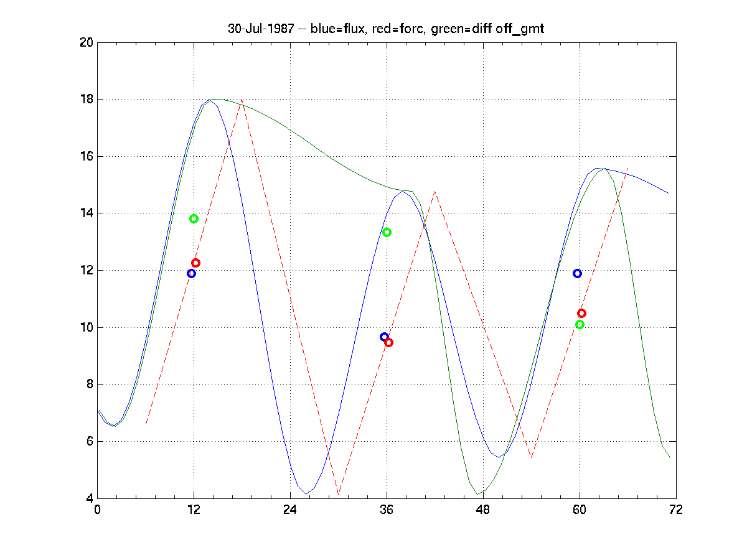Click the green circle marker near x=12
Screen dimensions: 747x560
[x=194, y=219]
